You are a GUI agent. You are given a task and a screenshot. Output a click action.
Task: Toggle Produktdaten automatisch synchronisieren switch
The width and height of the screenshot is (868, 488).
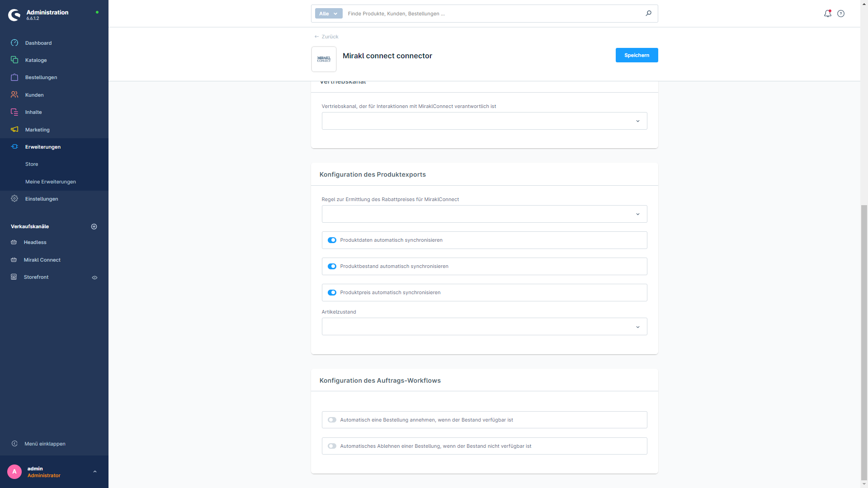(332, 240)
